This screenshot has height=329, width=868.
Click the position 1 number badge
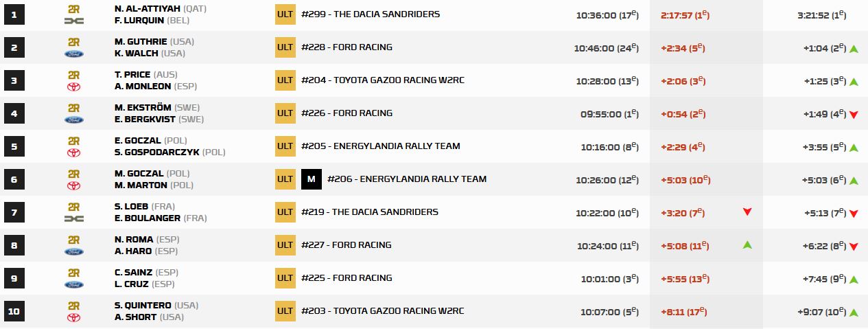tap(14, 14)
